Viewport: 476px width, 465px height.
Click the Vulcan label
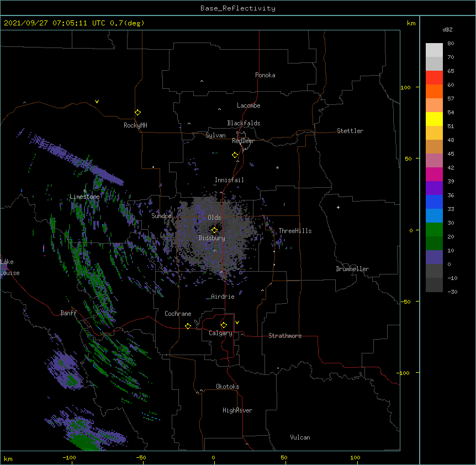click(300, 437)
